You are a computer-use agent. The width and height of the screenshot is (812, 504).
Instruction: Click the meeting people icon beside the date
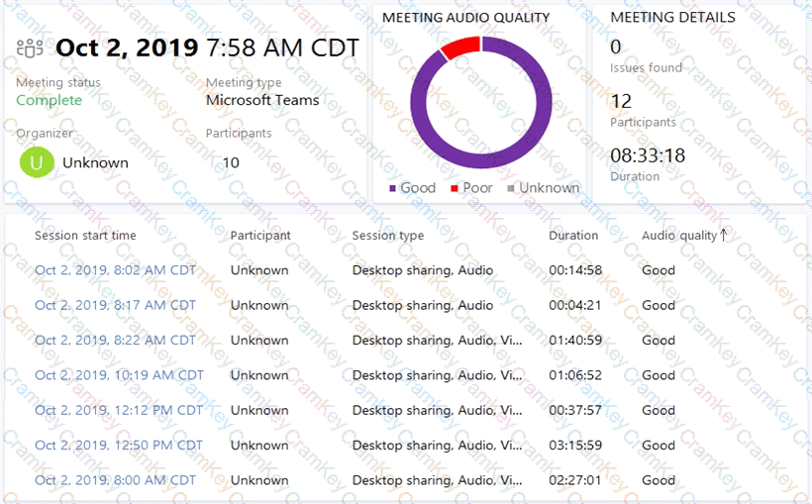coord(31,48)
